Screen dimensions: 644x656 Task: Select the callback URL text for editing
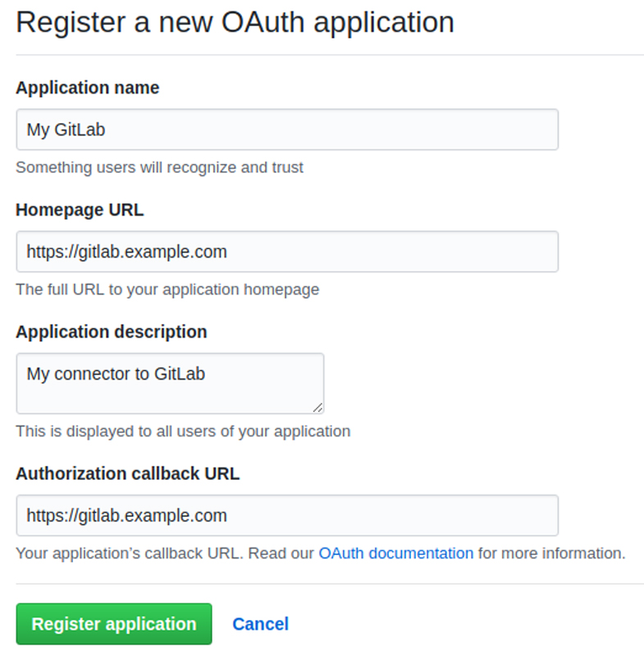coord(126,516)
